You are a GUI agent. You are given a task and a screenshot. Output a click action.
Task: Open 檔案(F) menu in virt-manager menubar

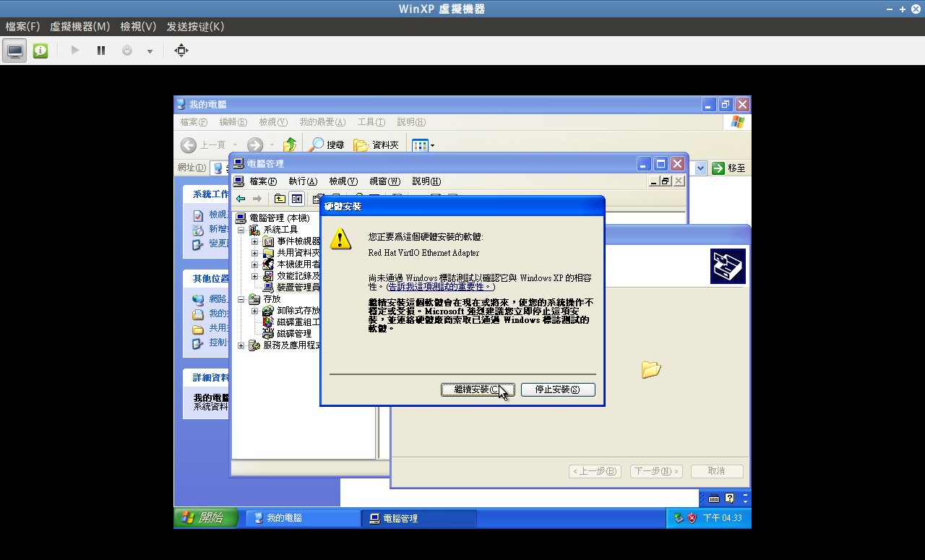[22, 27]
